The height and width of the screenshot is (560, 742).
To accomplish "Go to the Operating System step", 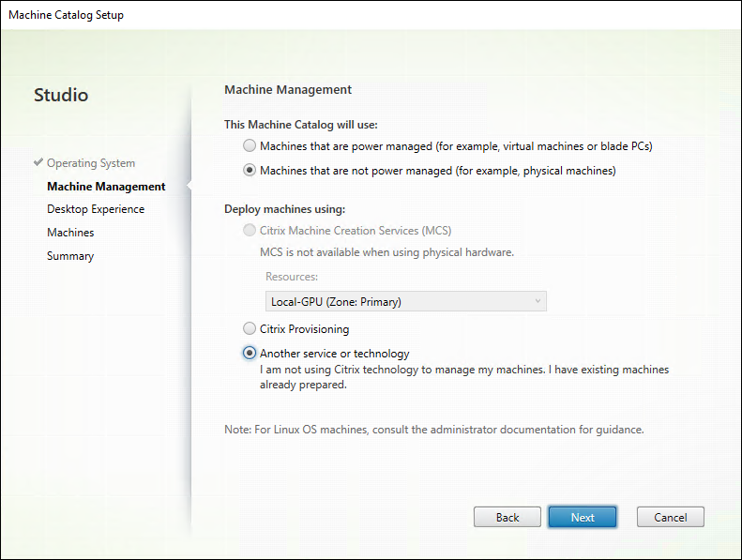I will pos(91,163).
